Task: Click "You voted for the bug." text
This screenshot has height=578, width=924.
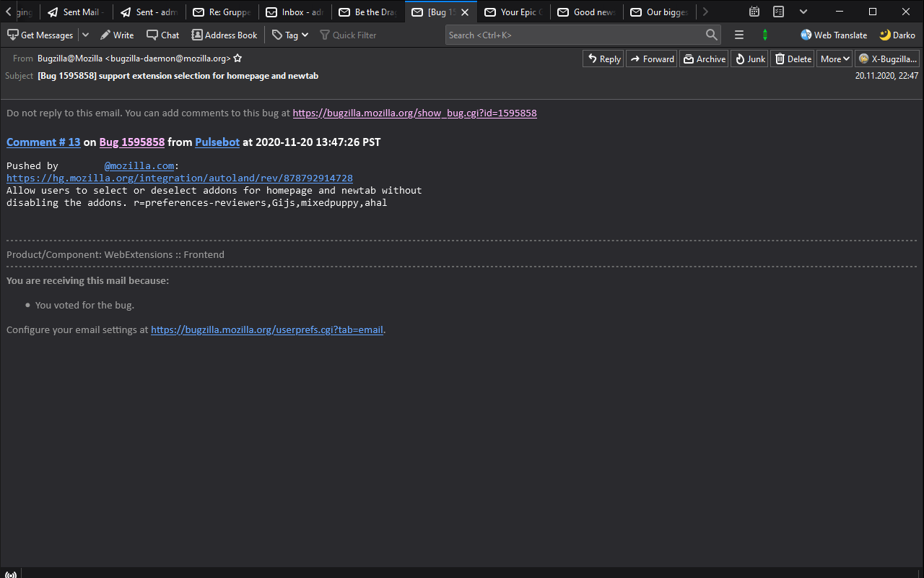Action: 85,305
